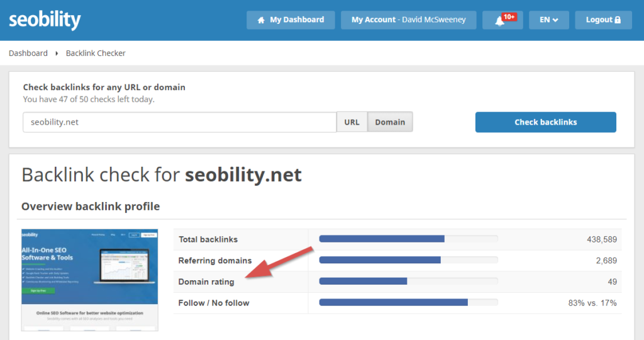
Task: Click the Dashboard breadcrumb link
Action: click(x=28, y=54)
